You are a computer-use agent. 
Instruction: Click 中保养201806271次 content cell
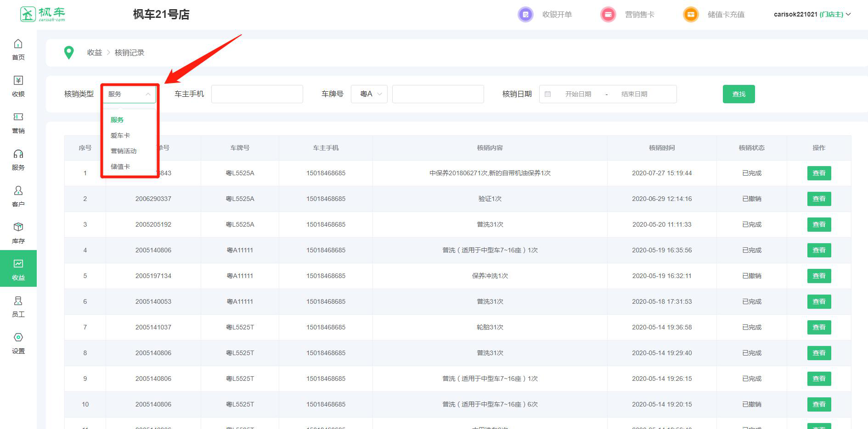tap(490, 173)
